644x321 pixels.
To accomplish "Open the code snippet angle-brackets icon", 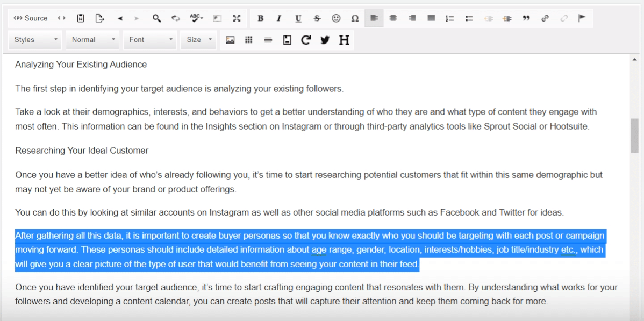I will pos(62,18).
